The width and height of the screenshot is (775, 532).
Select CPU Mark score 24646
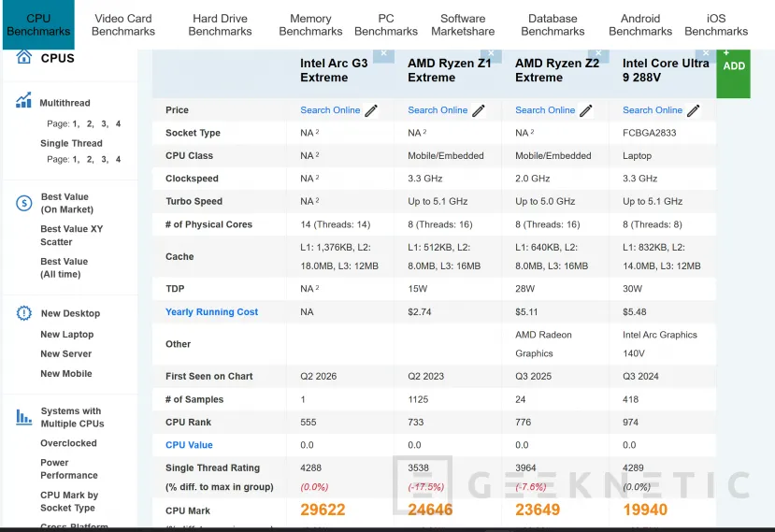(x=430, y=510)
